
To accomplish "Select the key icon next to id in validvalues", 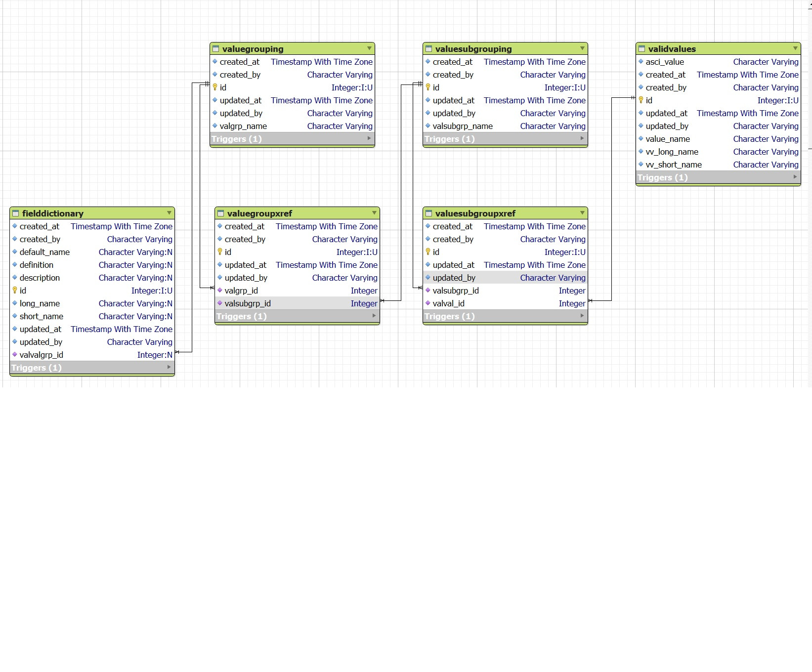I will 641,100.
